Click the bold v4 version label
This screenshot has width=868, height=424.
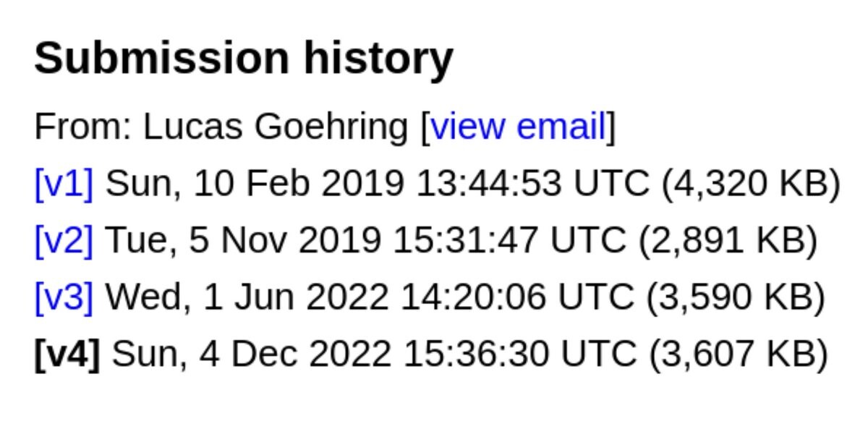click(67, 355)
